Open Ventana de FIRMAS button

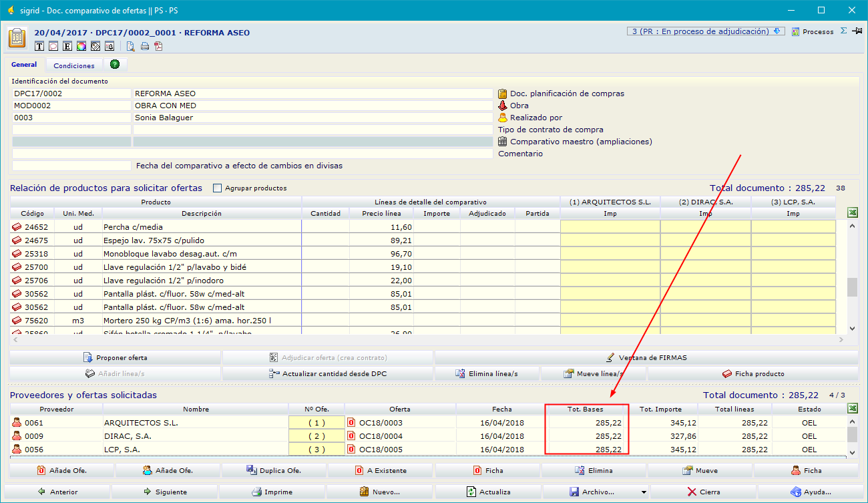[646, 357]
